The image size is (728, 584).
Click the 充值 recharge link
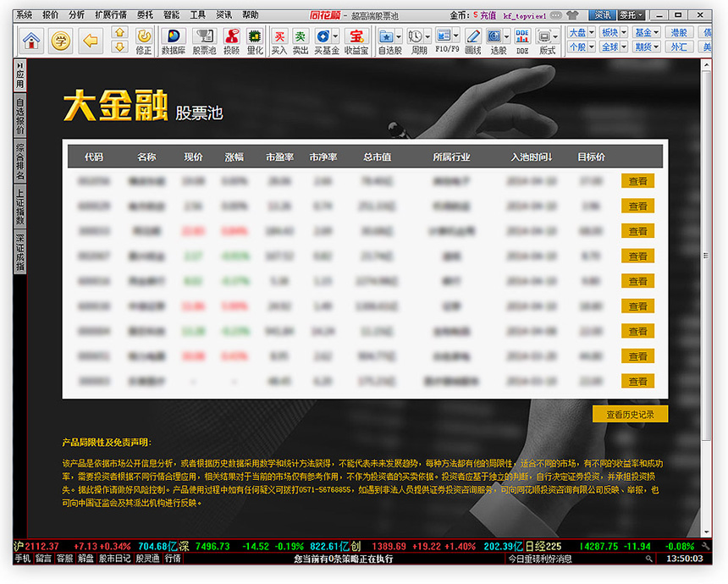tap(488, 15)
